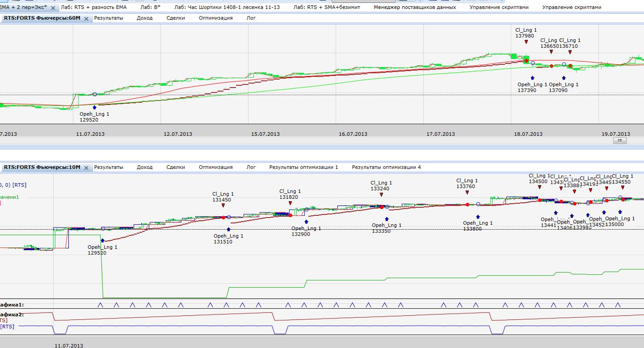The width and height of the screenshot is (644, 348).
Task: Click the blue Open_Lng 131510 arrow marker
Action: pyautogui.click(x=228, y=229)
